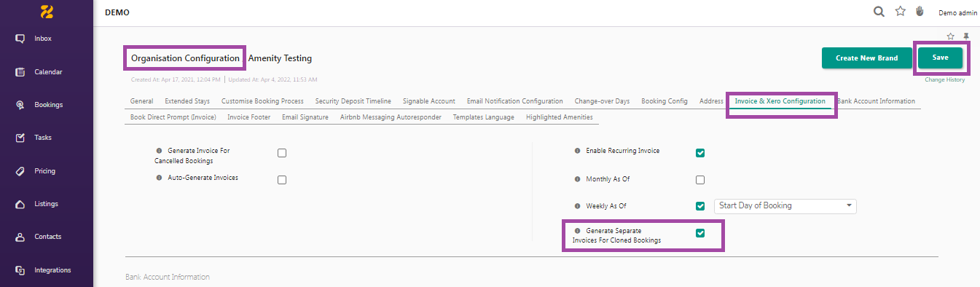Image resolution: width=980 pixels, height=287 pixels.
Task: Open Listings home icon
Action: pyautogui.click(x=20, y=204)
